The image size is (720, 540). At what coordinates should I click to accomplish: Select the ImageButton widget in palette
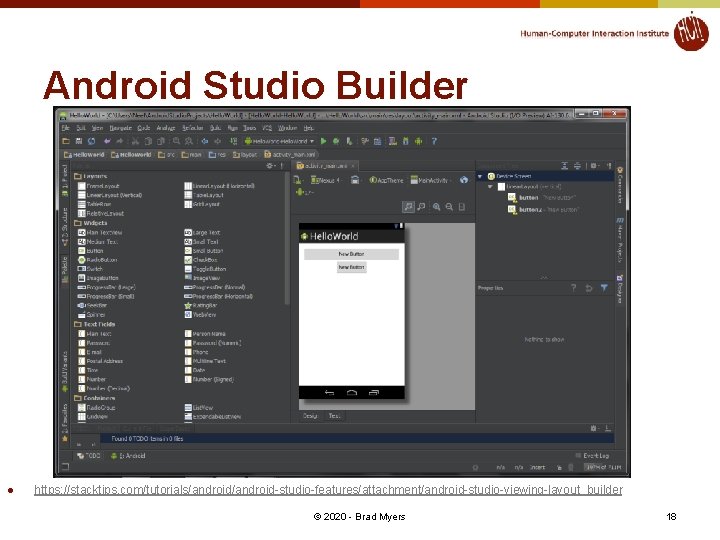coord(98,278)
